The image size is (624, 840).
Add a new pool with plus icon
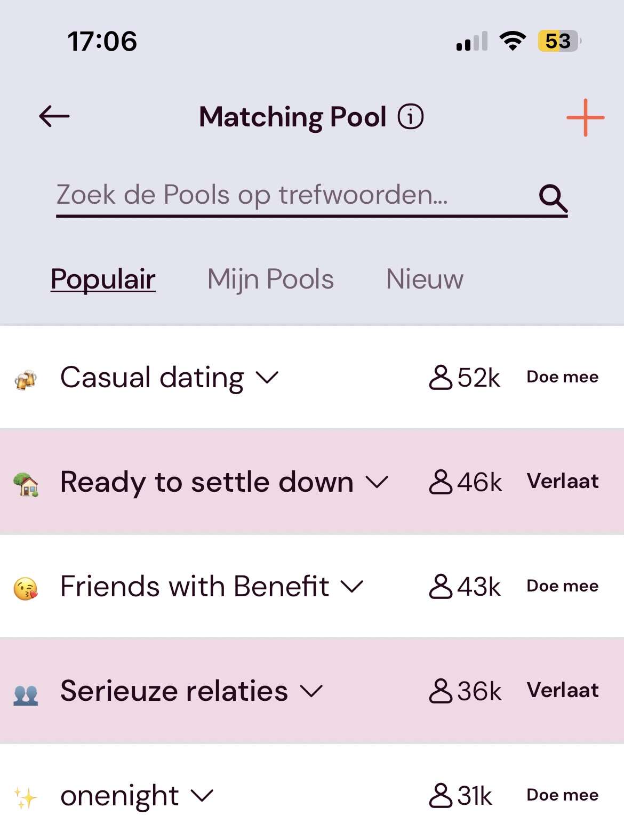tap(585, 117)
